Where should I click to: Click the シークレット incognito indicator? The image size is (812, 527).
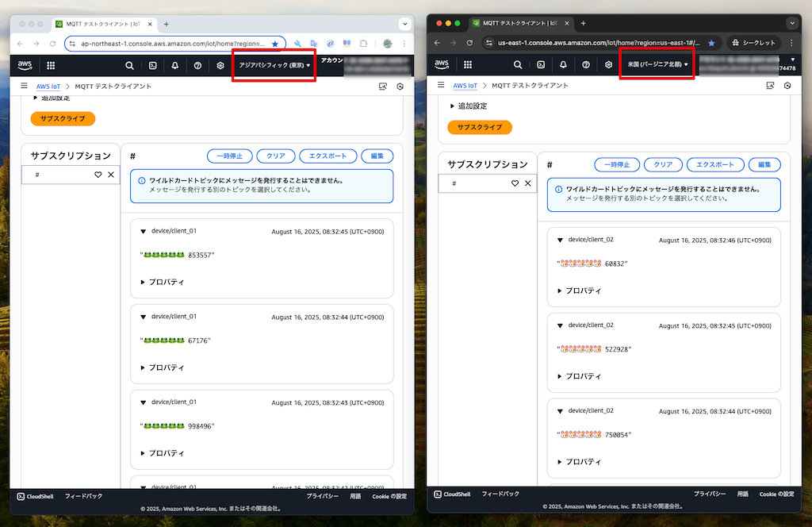click(753, 43)
